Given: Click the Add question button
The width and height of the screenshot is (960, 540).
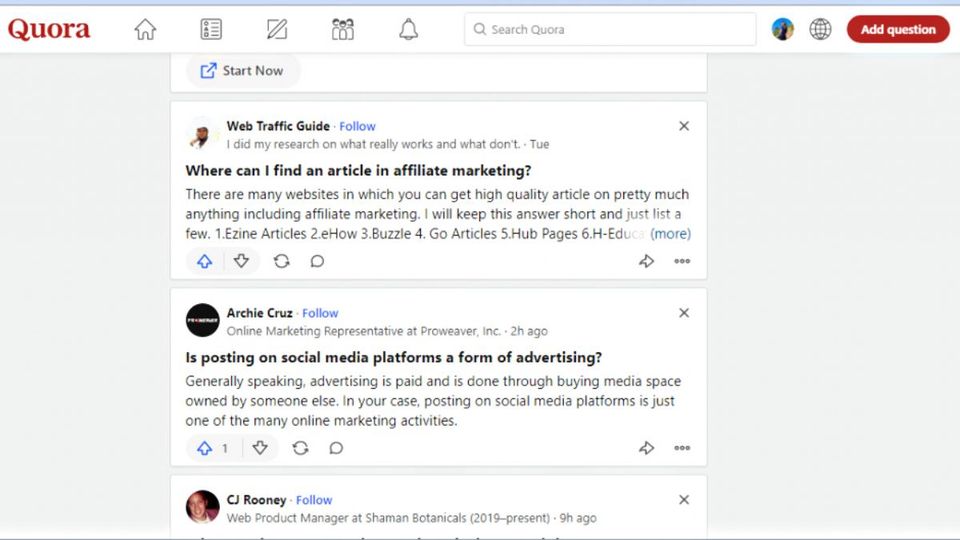Looking at the screenshot, I should pyautogui.click(x=898, y=29).
